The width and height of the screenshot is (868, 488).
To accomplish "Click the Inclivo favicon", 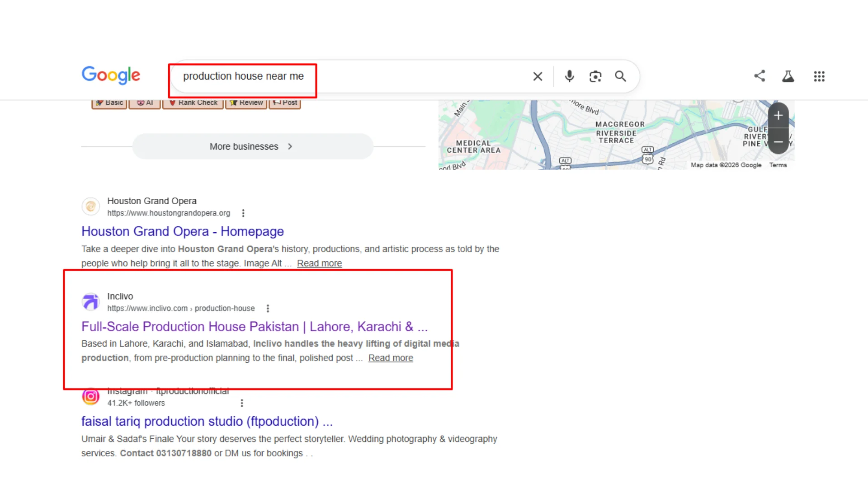I will 90,302.
